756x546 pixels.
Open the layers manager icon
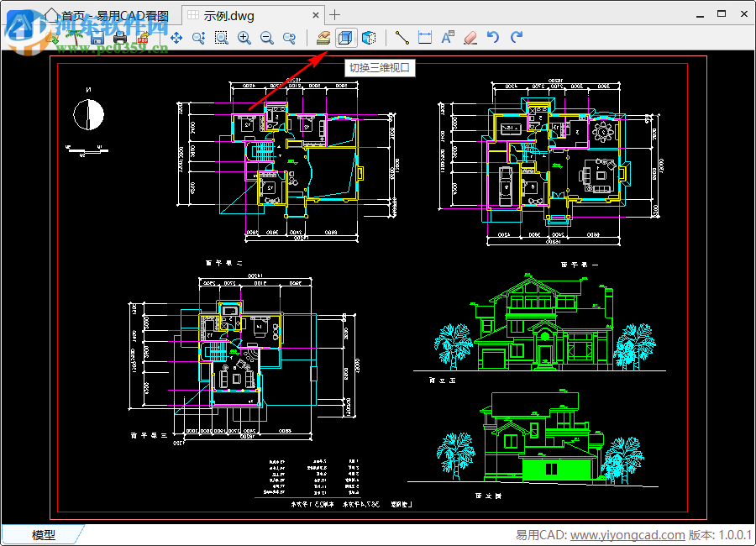(x=323, y=38)
